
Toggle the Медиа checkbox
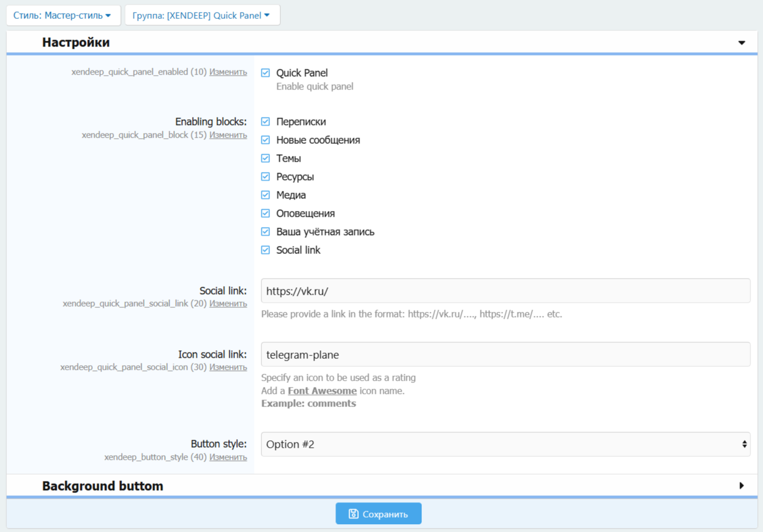(x=265, y=195)
